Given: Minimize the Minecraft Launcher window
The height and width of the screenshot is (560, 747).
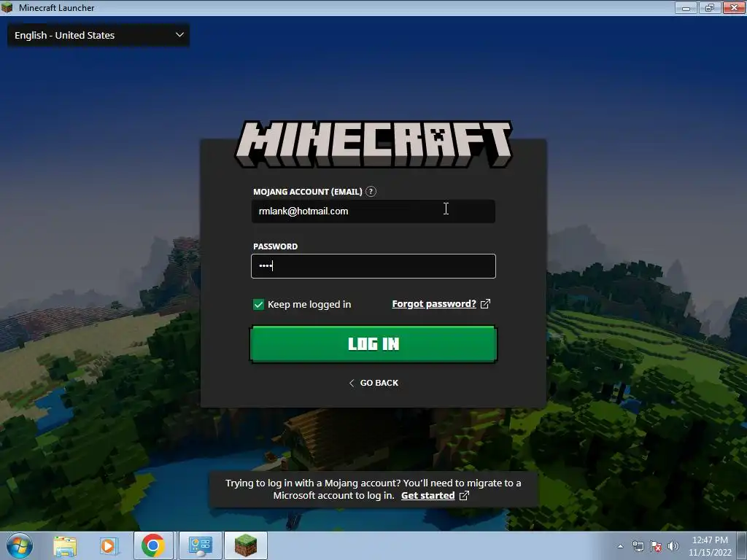Looking at the screenshot, I should pyautogui.click(x=686, y=7).
